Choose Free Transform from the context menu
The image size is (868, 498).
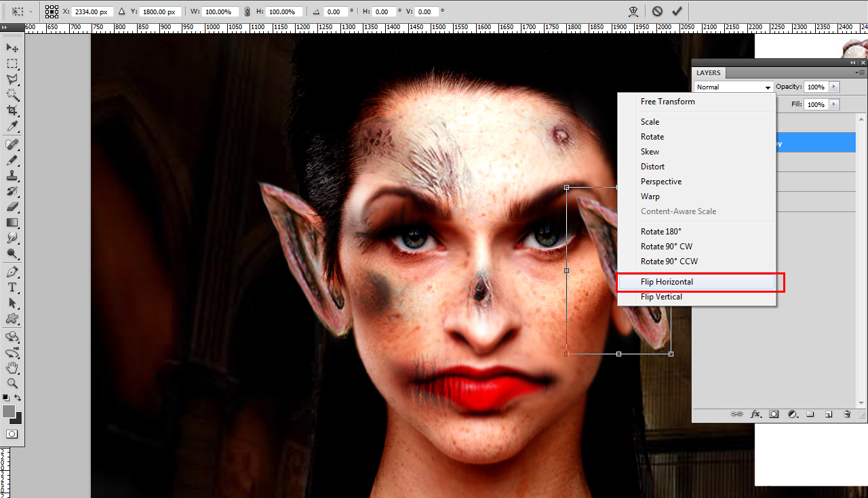697,102
